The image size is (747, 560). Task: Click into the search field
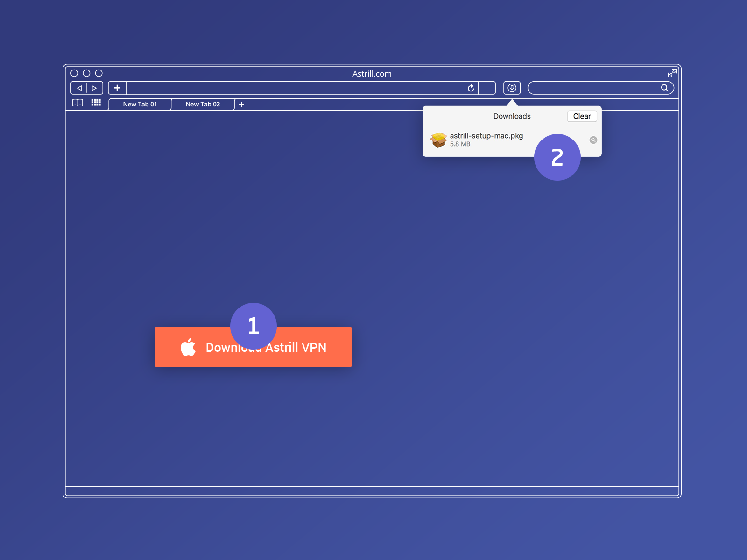click(600, 88)
